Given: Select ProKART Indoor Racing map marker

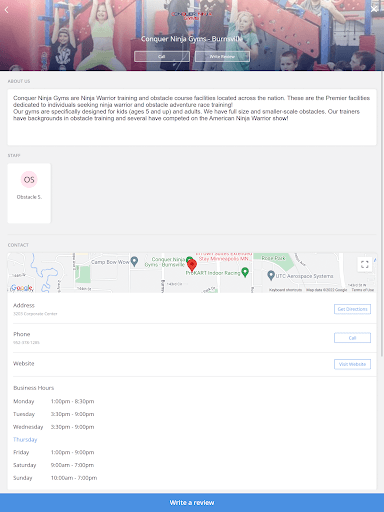Looking at the screenshot, I should [x=245, y=272].
